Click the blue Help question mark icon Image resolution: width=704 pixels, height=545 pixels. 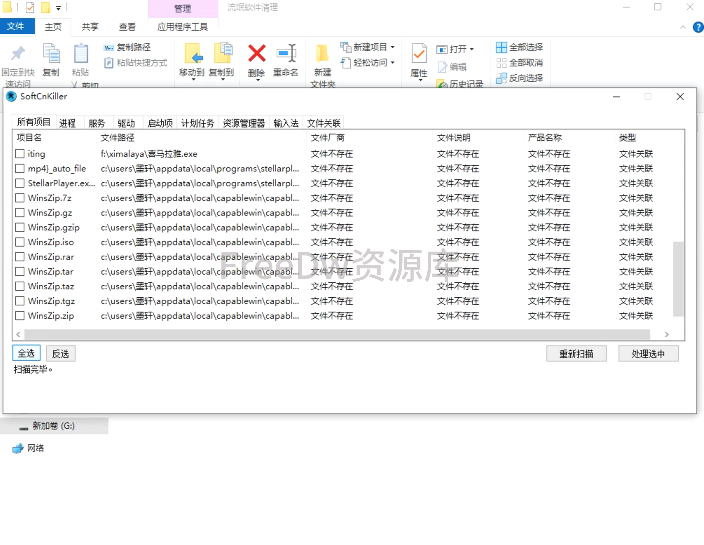point(698,27)
